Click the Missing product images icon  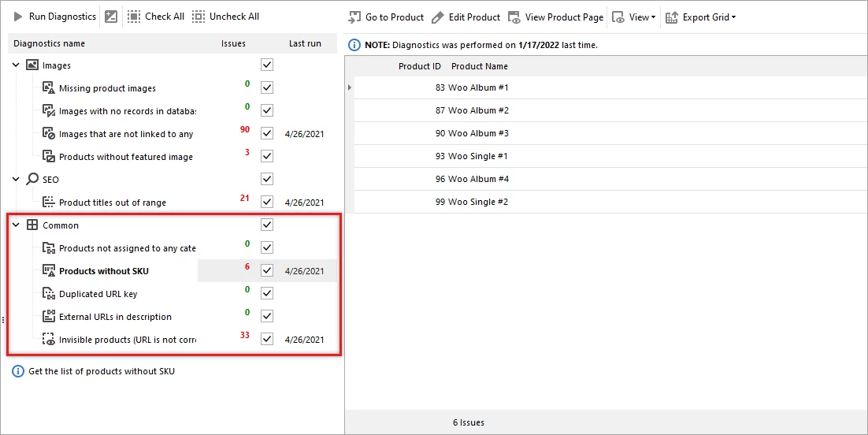(48, 88)
